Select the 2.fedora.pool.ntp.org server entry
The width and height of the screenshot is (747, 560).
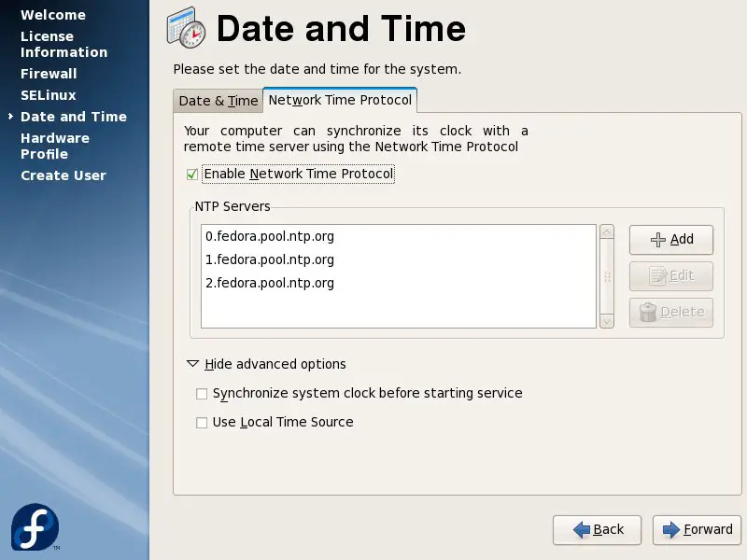[x=270, y=283]
